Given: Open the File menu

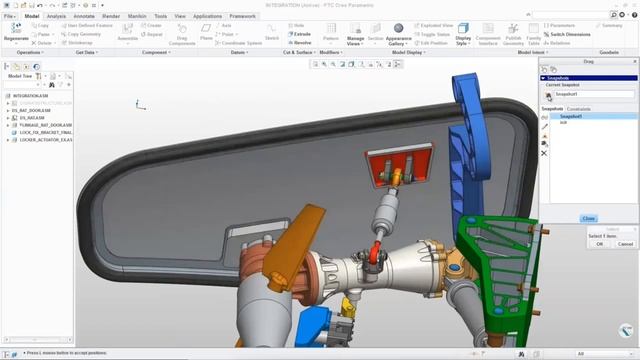Looking at the screenshot, I should [x=9, y=16].
